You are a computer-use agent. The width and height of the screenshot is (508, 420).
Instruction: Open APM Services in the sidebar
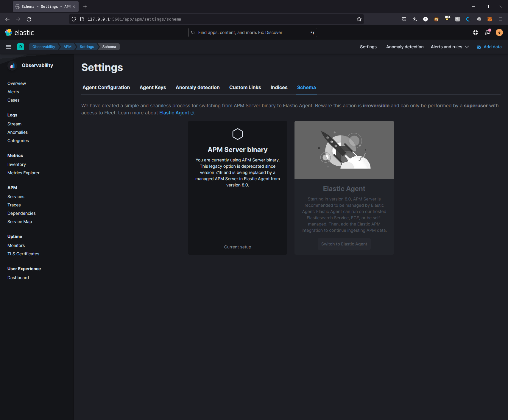[16, 197]
